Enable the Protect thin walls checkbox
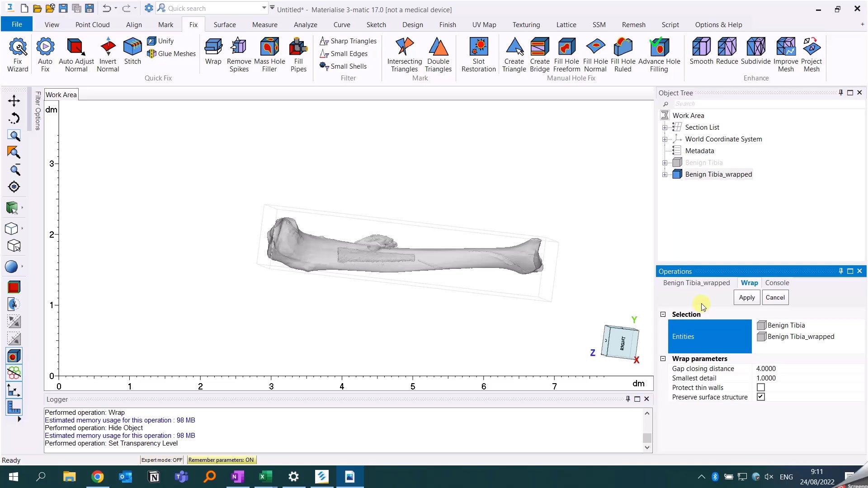The image size is (868, 488). [x=761, y=388]
